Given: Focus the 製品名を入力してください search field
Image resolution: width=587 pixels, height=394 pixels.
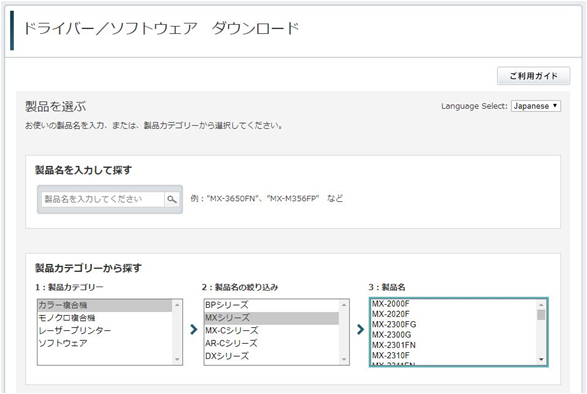Looking at the screenshot, I should 103,199.
